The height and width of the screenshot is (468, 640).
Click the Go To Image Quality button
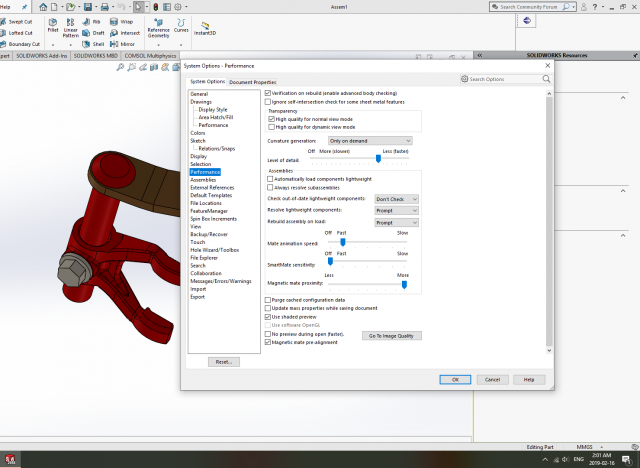pos(394,335)
